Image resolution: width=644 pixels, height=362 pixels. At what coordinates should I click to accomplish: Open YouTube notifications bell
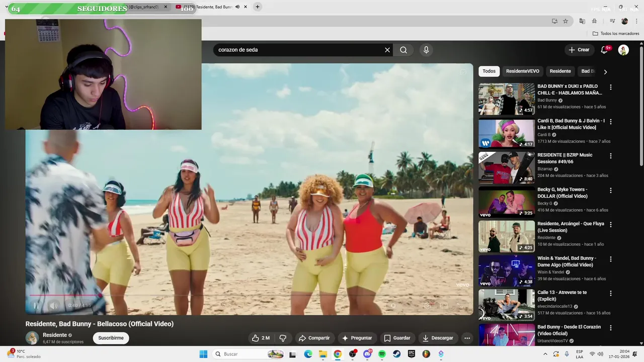click(605, 50)
